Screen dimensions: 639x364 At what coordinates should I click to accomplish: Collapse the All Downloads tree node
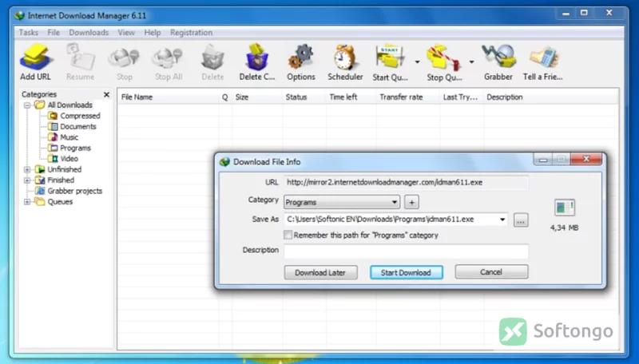click(27, 105)
